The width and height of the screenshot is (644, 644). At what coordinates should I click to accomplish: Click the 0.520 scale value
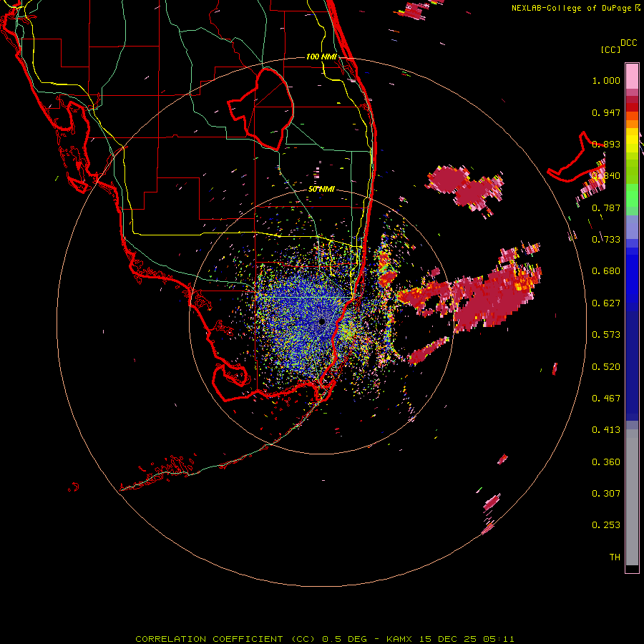click(x=606, y=367)
